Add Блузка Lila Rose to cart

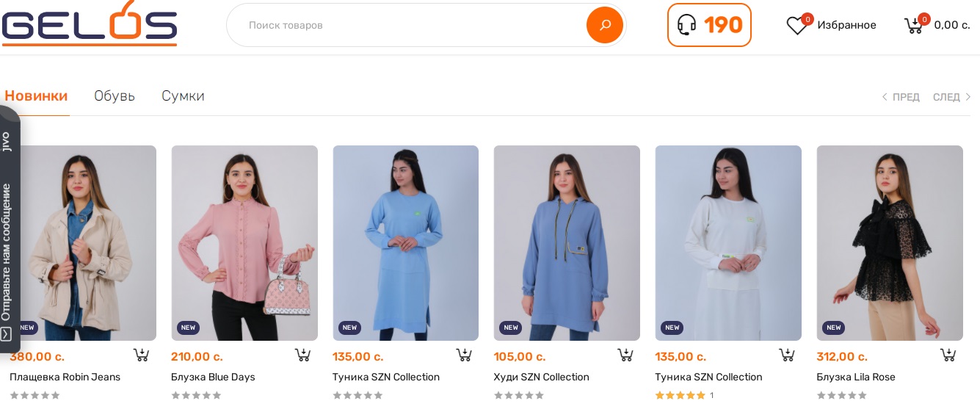pos(948,355)
